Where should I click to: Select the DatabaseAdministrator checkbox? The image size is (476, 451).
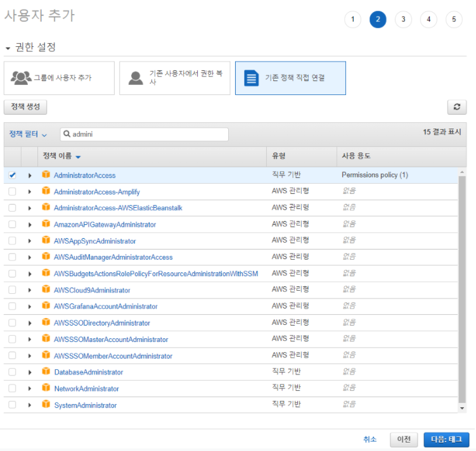pyautogui.click(x=12, y=372)
